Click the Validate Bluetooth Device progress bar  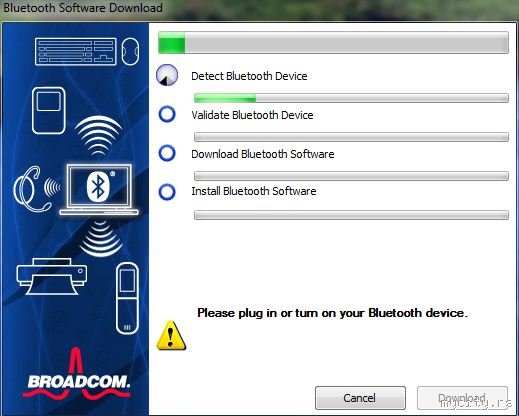click(x=351, y=137)
